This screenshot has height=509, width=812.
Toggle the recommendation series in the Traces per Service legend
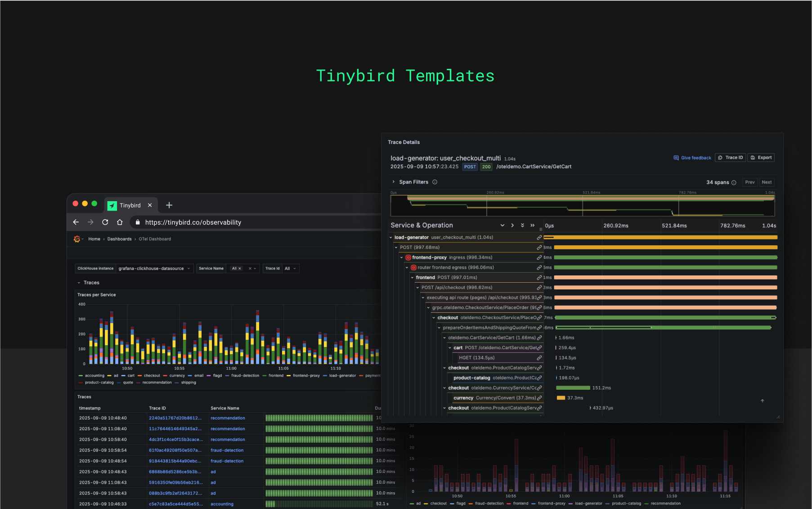[x=156, y=383]
